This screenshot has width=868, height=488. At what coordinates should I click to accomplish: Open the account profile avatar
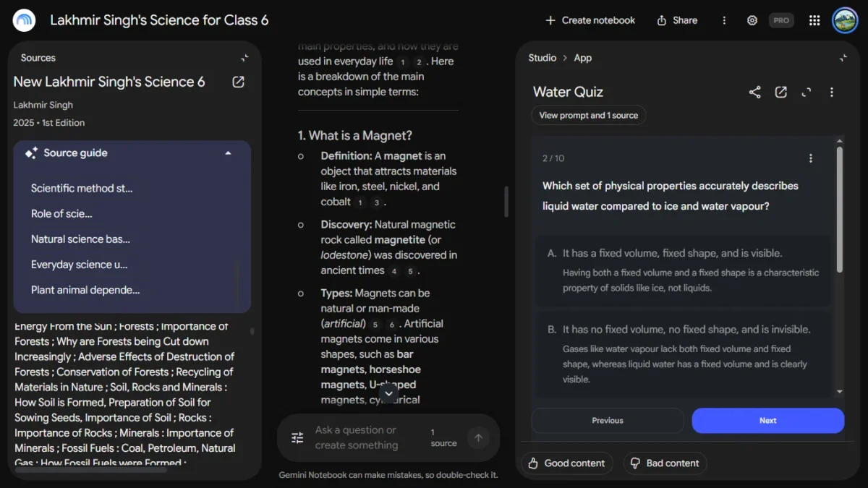coord(845,20)
